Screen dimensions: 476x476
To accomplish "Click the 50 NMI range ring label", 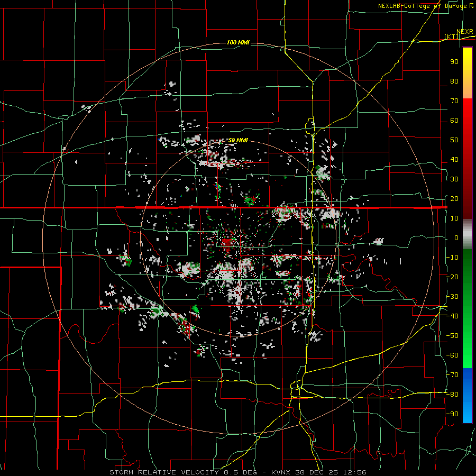I will pos(238,140).
